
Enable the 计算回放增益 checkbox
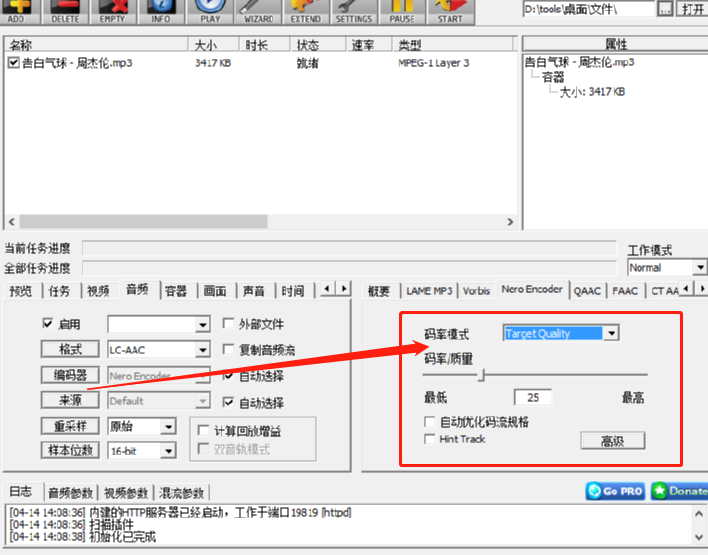coord(204,430)
